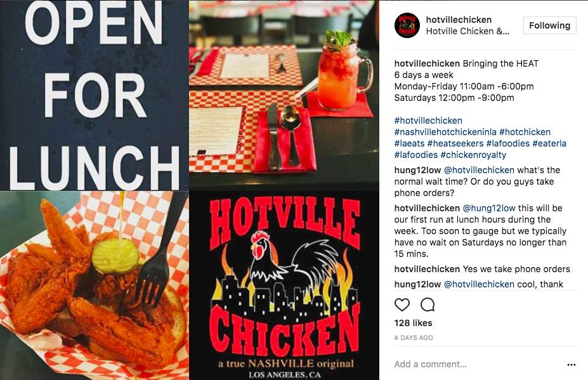The height and width of the screenshot is (380, 588).
Task: Open hotvillechicken username in post header
Action: (459, 20)
